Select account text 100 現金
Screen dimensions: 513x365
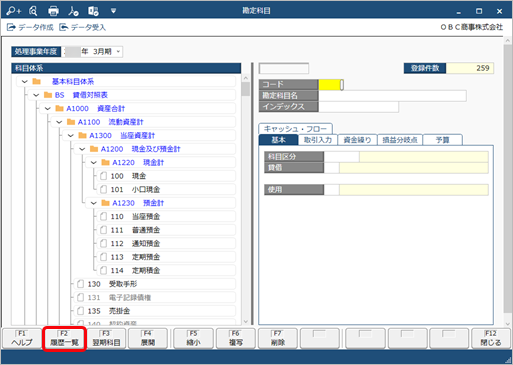[x=128, y=176]
